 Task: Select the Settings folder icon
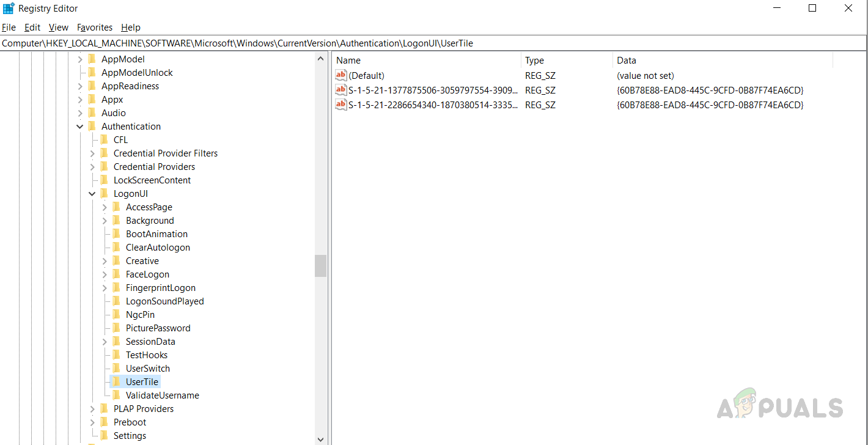tap(105, 436)
